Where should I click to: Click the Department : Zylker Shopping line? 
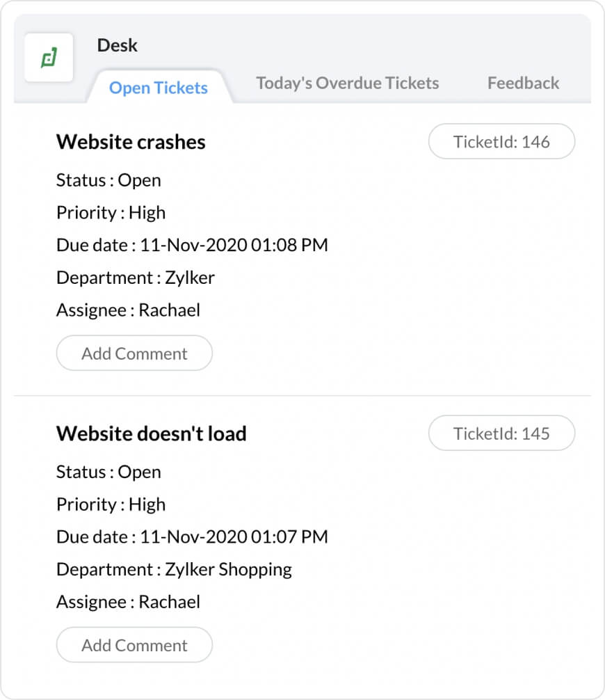(174, 569)
